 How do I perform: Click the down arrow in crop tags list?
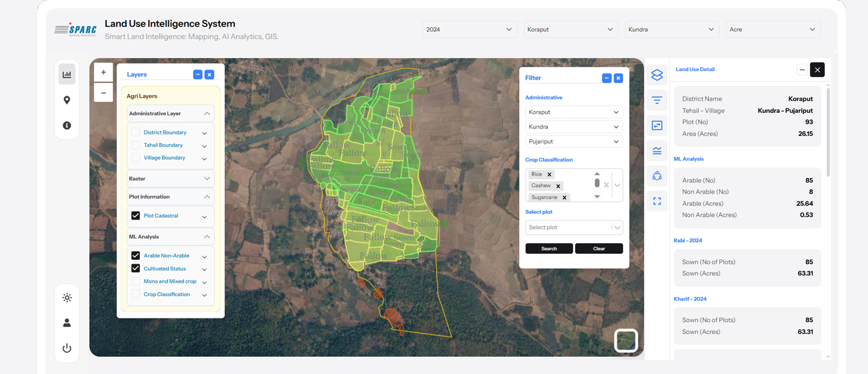coord(597,197)
